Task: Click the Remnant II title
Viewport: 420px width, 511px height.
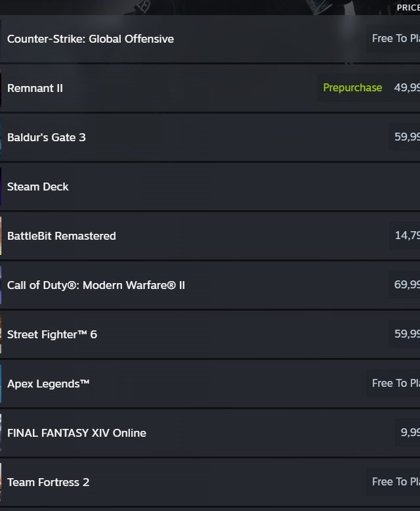Action: (35, 88)
